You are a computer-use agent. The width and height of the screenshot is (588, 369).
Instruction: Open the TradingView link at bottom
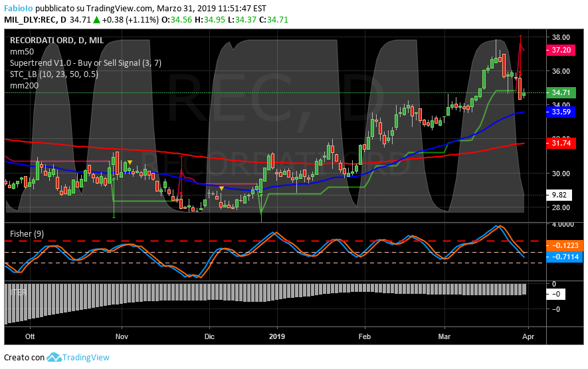(x=86, y=357)
